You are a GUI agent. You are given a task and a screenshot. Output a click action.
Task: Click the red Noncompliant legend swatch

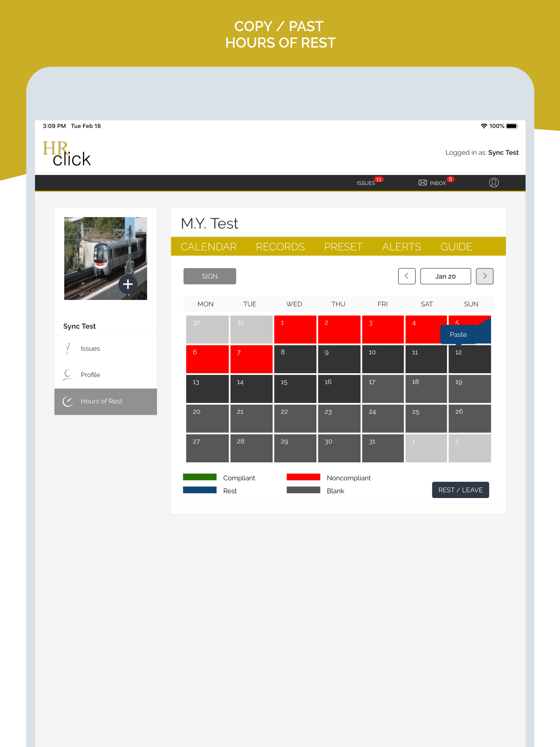point(303,477)
